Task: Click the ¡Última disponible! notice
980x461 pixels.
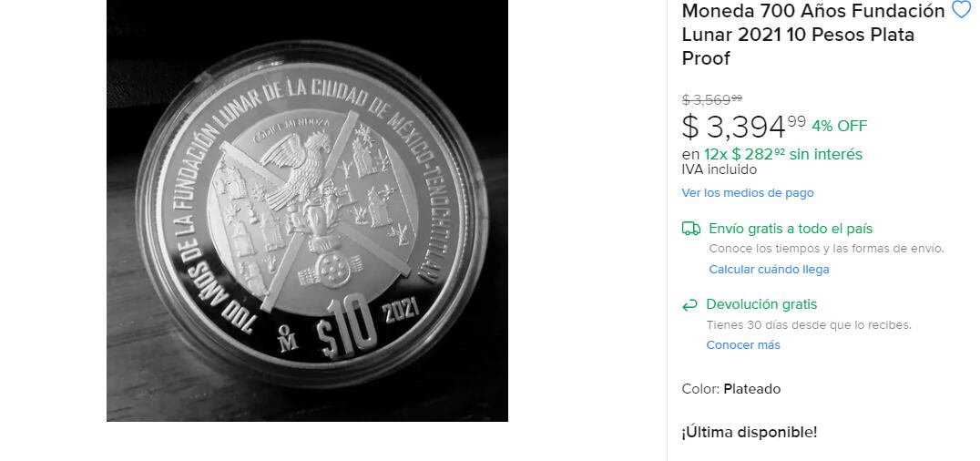Action: tap(750, 432)
